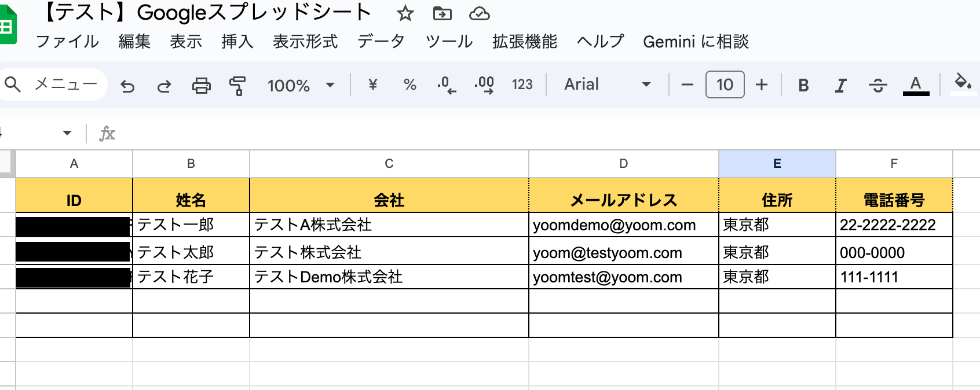The height and width of the screenshot is (390, 980).
Task: Click the font size field showing 10
Action: (725, 85)
